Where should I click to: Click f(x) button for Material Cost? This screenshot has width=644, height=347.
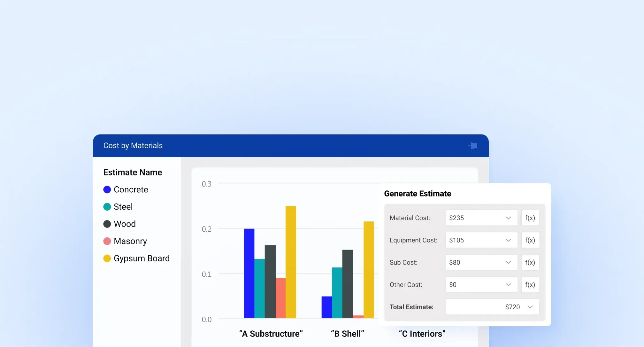point(530,218)
